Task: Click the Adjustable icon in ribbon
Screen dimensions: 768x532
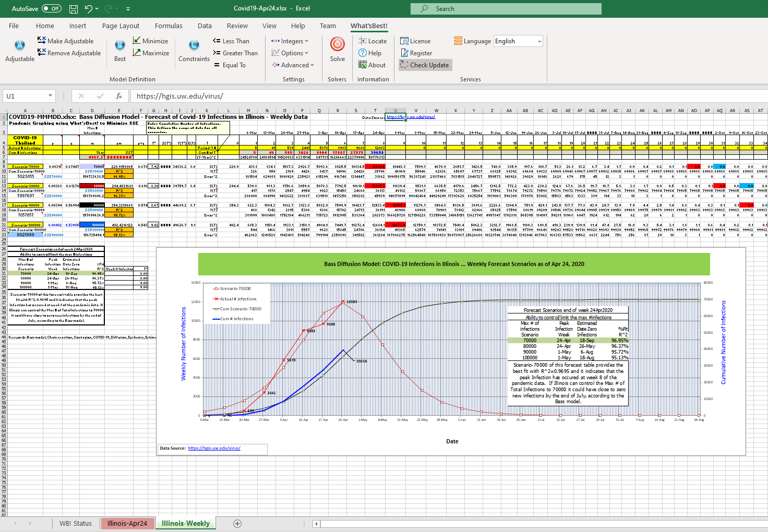Action: pos(20,46)
